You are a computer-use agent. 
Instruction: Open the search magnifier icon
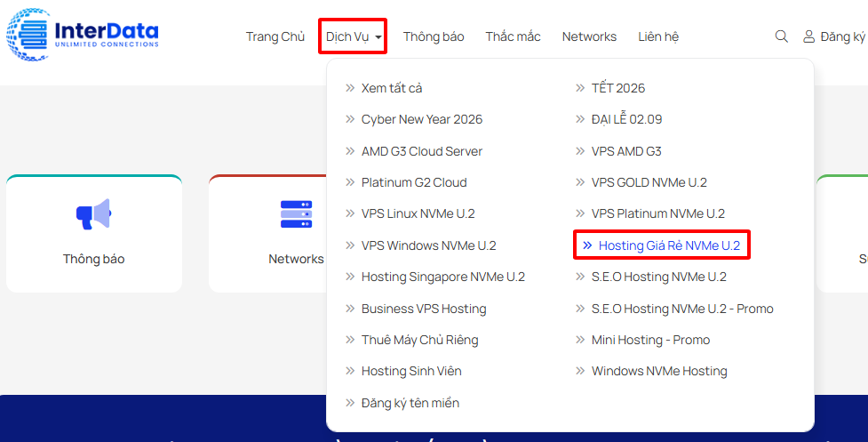[781, 36]
